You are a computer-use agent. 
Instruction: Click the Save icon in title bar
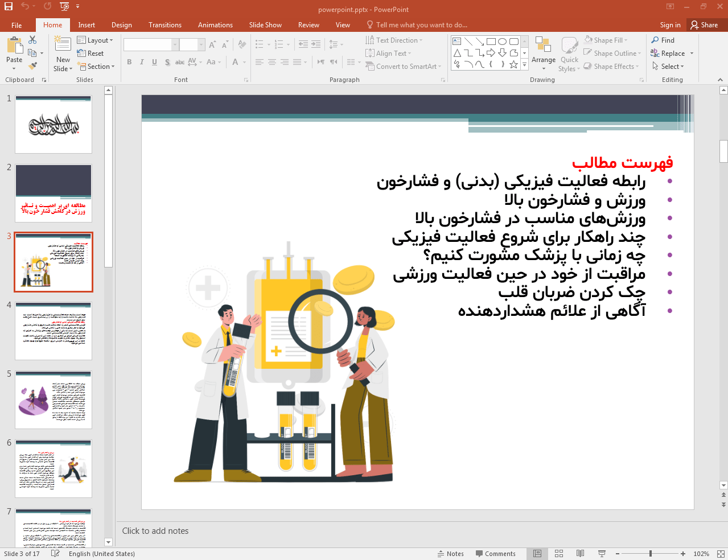(x=9, y=6)
